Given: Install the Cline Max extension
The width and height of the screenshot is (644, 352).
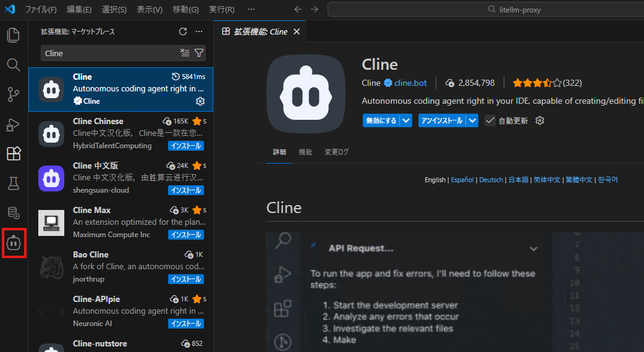Looking at the screenshot, I should coord(186,235).
